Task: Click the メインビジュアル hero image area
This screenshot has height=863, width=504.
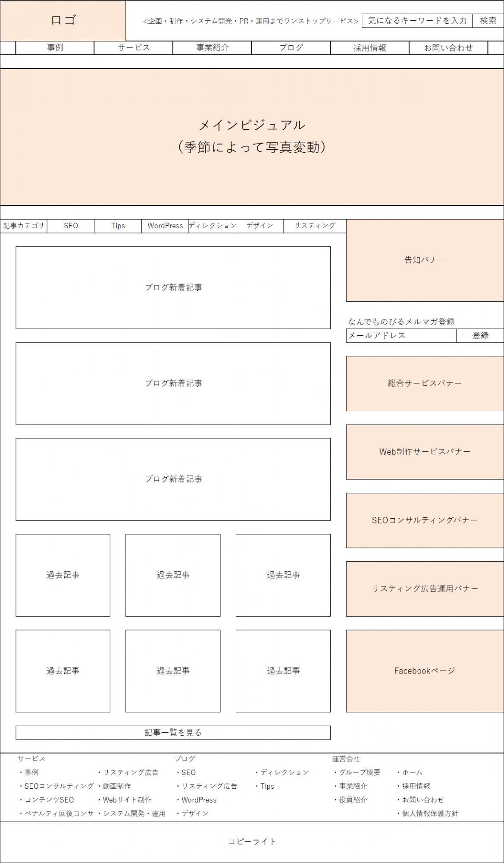Action: tap(252, 137)
